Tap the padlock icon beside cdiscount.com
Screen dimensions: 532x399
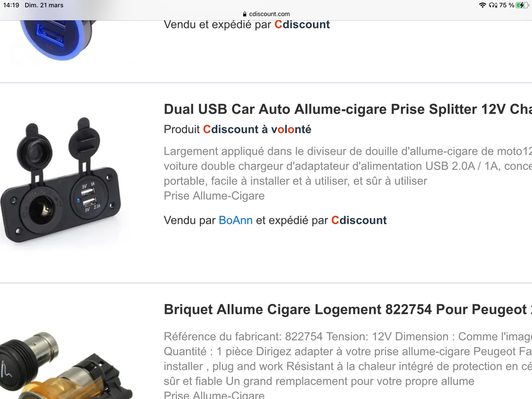[x=245, y=14]
